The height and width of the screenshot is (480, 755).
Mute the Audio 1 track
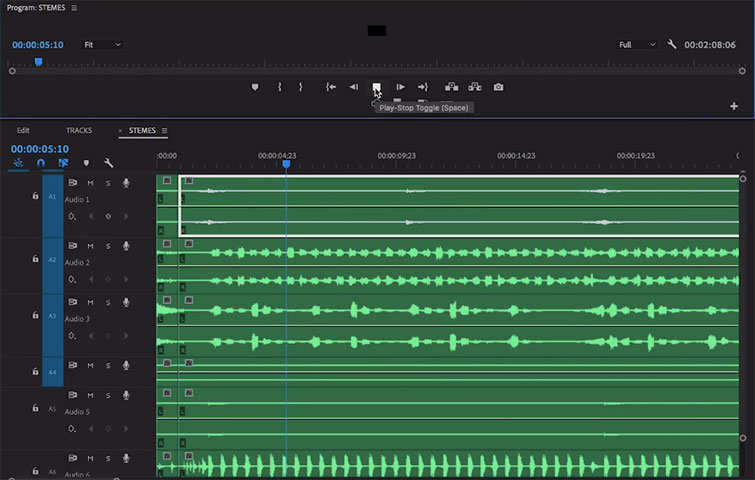tap(90, 183)
